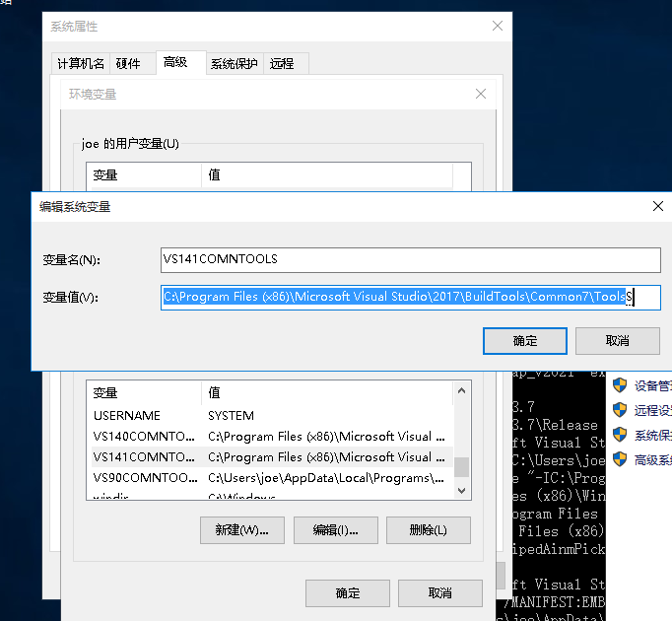
Task: Click the C:\Users\joe\AppData\Local\Programs value cell
Action: (x=326, y=477)
